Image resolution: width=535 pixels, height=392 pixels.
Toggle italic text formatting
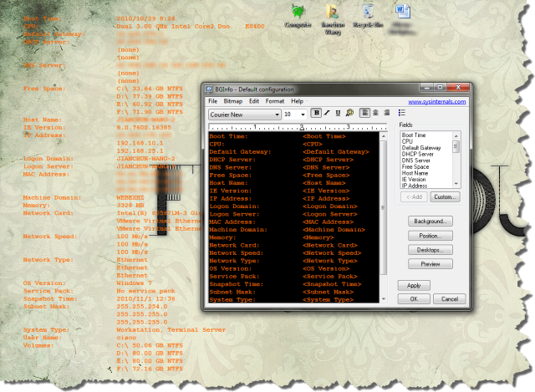point(327,114)
